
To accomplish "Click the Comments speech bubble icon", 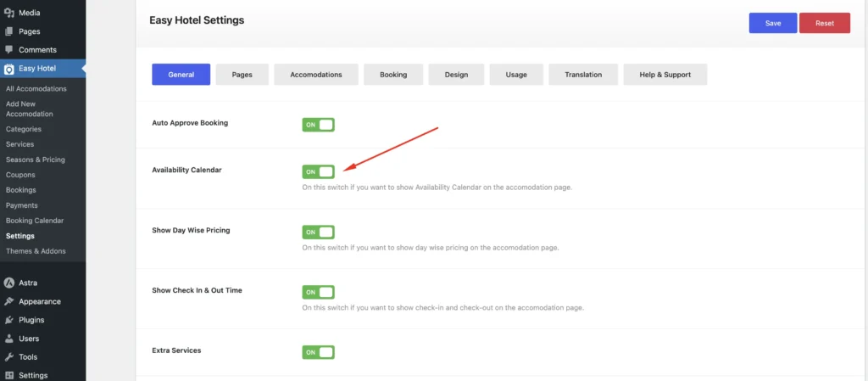I will pos(9,50).
